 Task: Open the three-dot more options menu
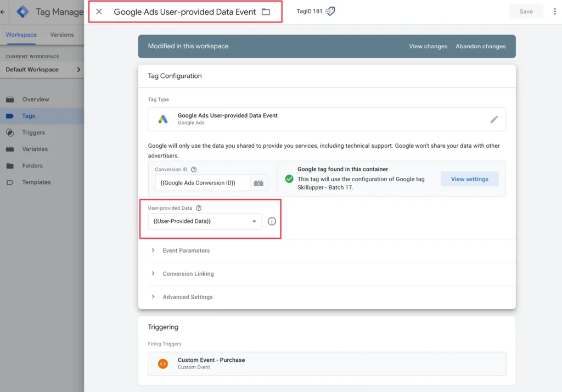point(555,12)
